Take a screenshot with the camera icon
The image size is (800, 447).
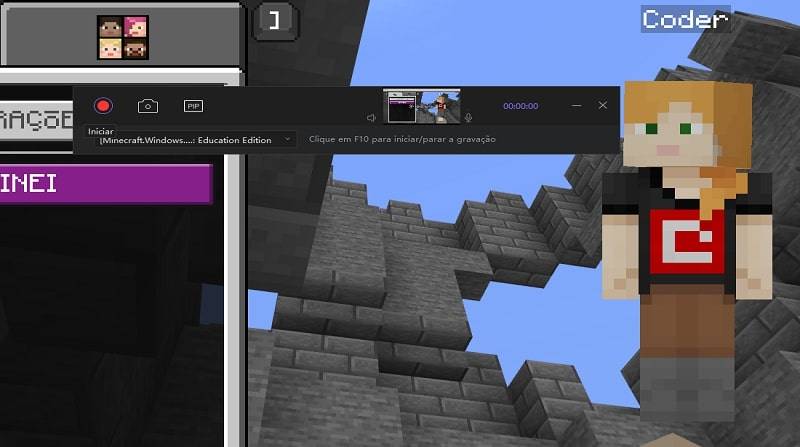click(x=147, y=106)
